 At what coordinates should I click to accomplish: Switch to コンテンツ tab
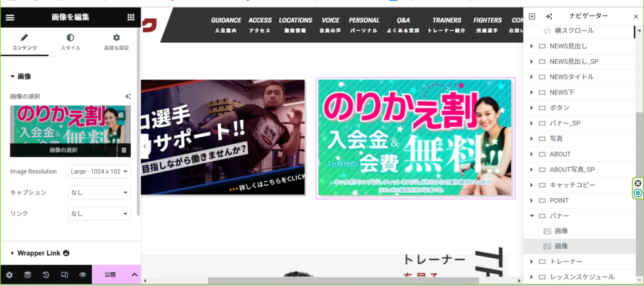click(25, 42)
